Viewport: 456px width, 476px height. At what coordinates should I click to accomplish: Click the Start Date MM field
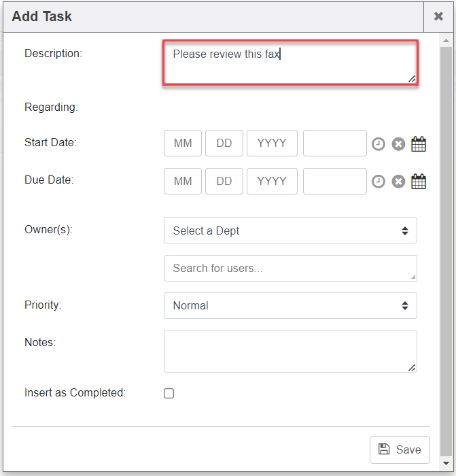click(x=183, y=143)
